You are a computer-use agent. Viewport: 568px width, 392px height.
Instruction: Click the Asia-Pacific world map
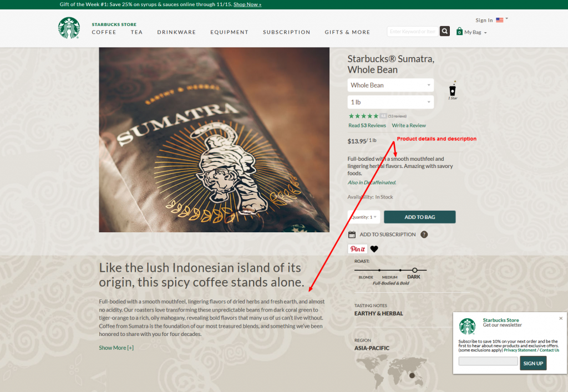coord(391,372)
